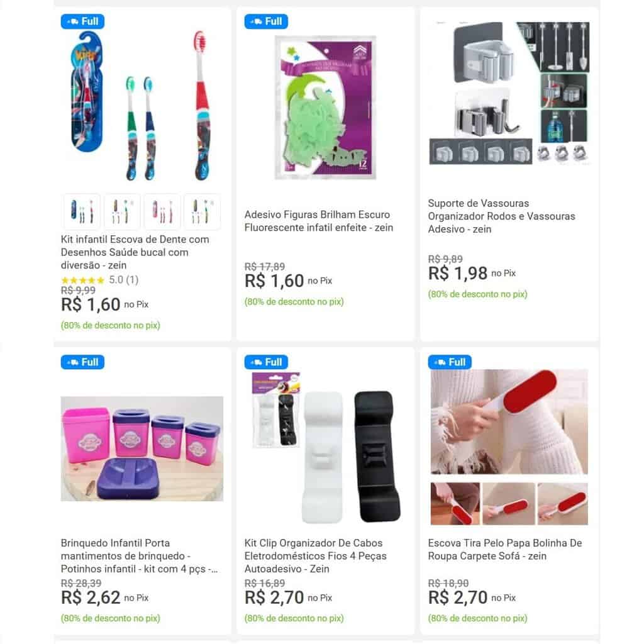This screenshot has height=644, width=644.
Task: Click the broom holder product image
Action: [x=509, y=94]
